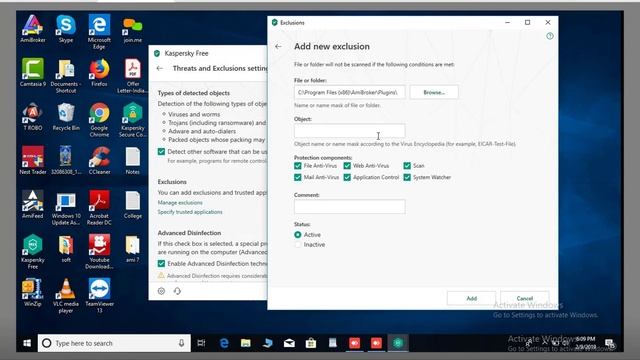Open Camtasia 9 desktop icon
Image resolution: width=640 pixels, height=360 pixels.
click(x=33, y=72)
